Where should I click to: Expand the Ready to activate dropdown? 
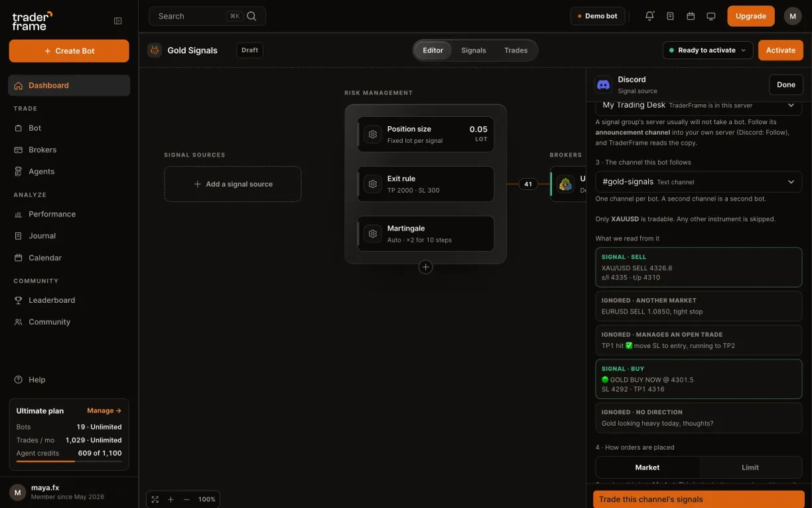pos(708,50)
